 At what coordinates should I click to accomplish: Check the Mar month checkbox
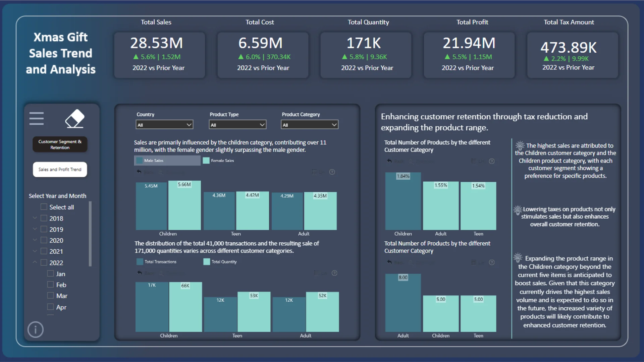click(x=50, y=296)
